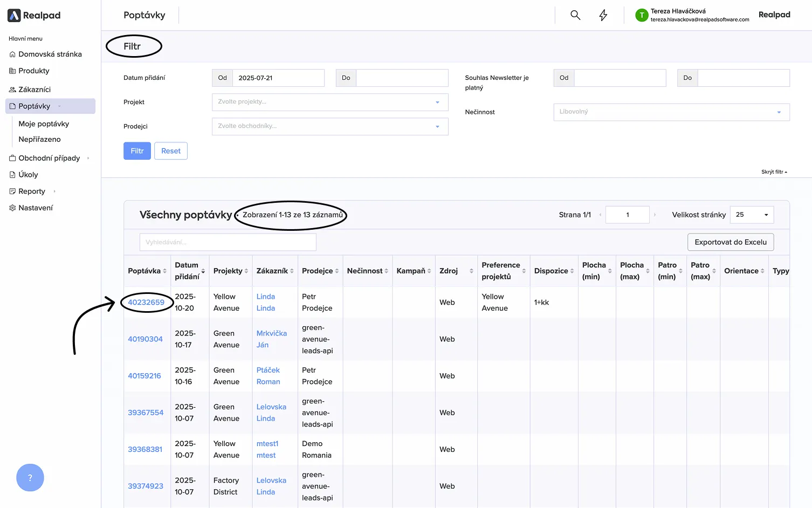This screenshot has height=508, width=812.
Task: Expand the Nečinnost dropdown
Action: (x=671, y=112)
